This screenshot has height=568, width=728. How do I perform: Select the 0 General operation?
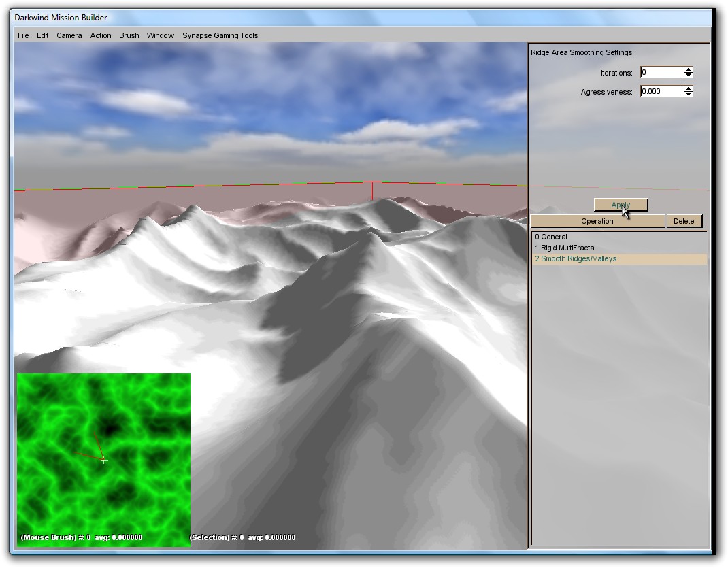tap(551, 237)
